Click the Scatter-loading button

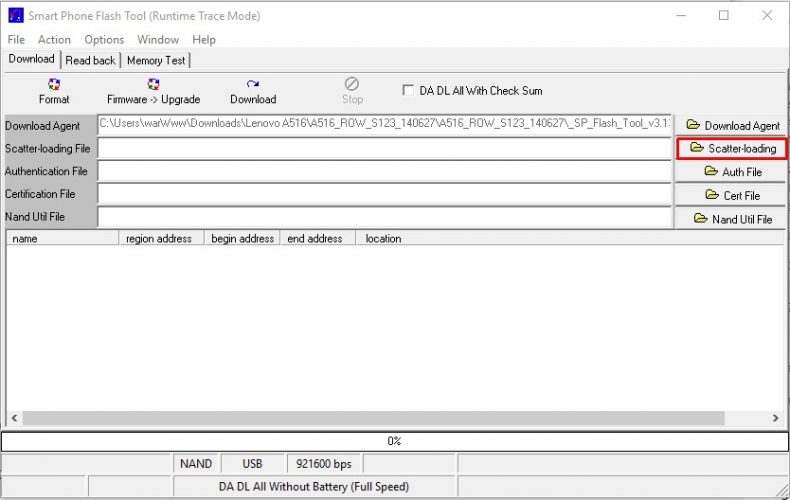pyautogui.click(x=732, y=149)
